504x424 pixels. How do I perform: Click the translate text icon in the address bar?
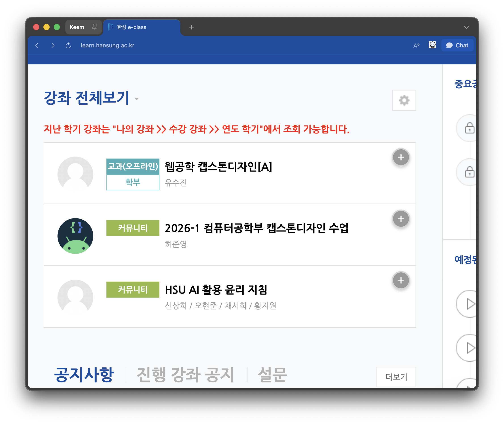coord(416,45)
